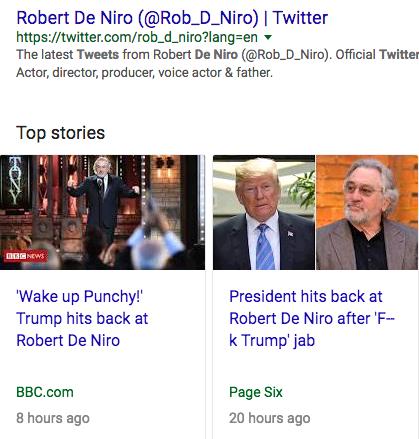Click Trump's blue striped tie in photo
The height and width of the screenshot is (439, 419).
pyautogui.click(x=264, y=247)
